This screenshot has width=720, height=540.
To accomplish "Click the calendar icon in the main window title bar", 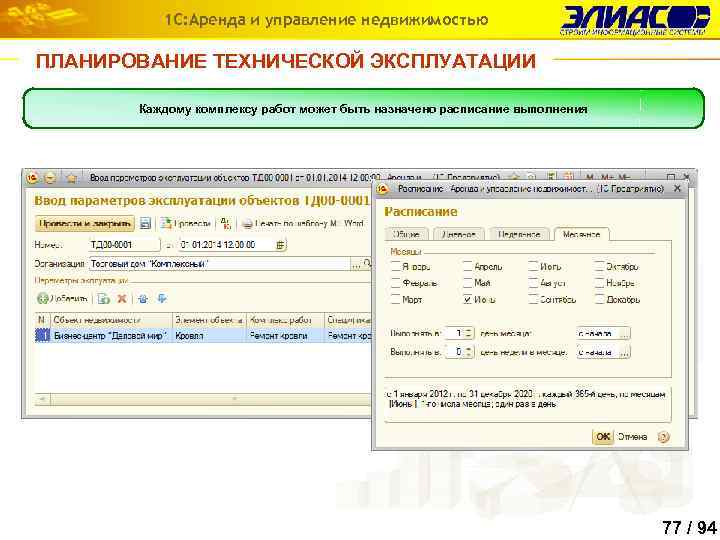I will point(568,177).
